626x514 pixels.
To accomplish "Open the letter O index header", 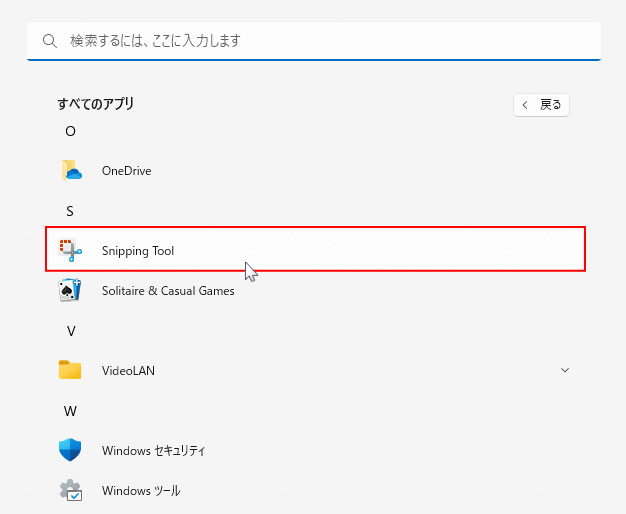I will tap(70, 131).
